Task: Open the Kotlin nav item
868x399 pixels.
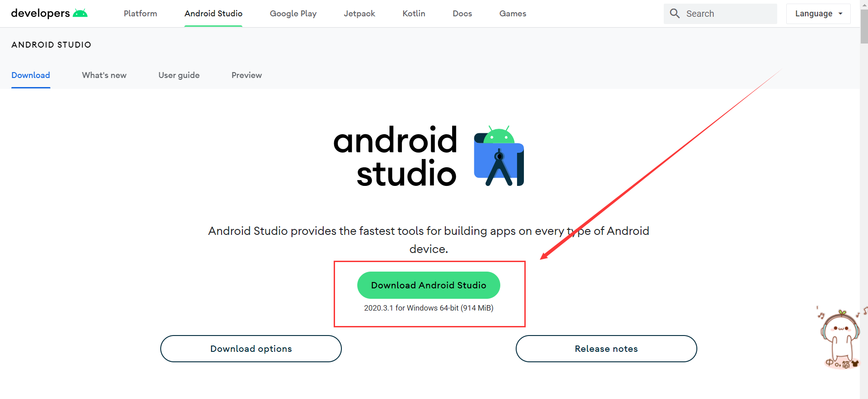Action: tap(414, 14)
